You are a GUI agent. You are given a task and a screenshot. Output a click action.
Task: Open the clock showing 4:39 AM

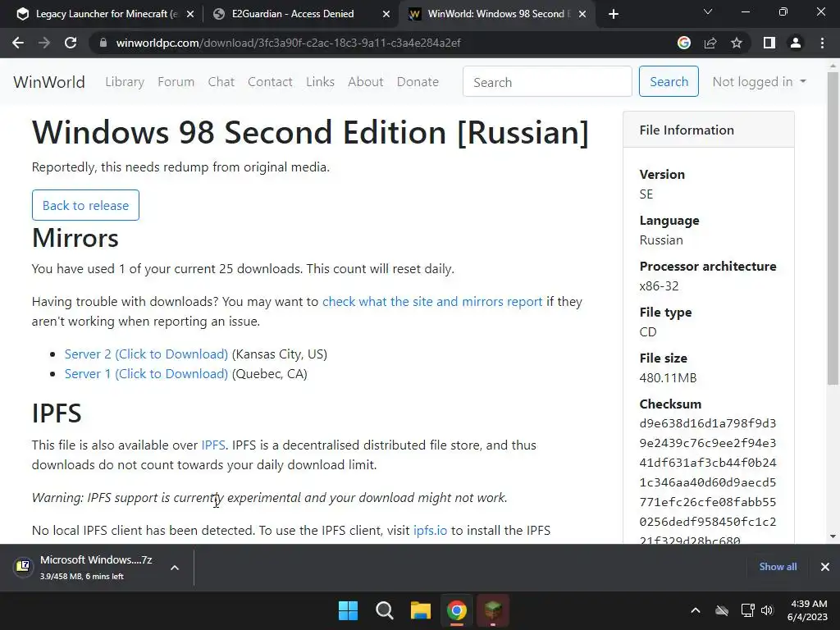coord(807,610)
